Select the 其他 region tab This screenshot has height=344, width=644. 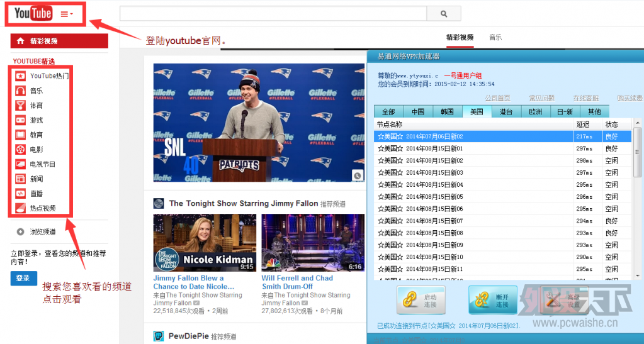(594, 112)
